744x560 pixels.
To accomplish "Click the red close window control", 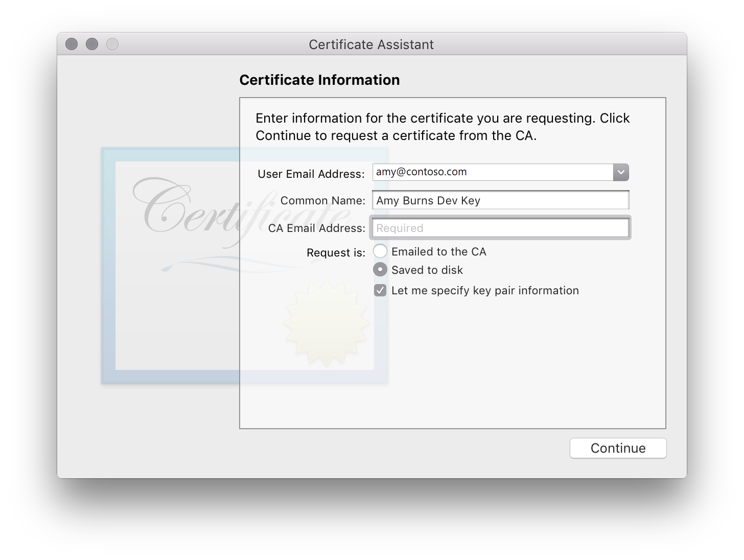I will tap(72, 44).
